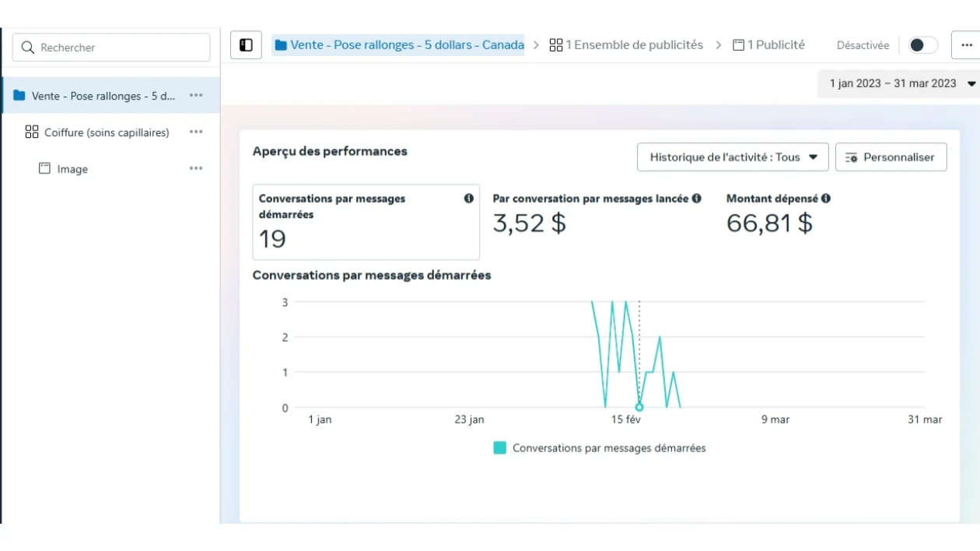Toggle the sidebar panel collapse icon

[x=246, y=45]
